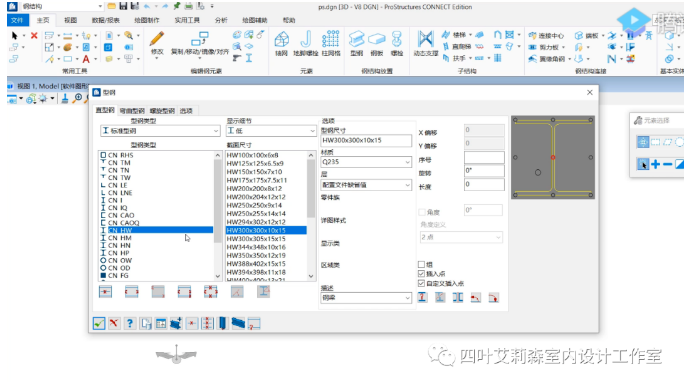The image size is (691, 382).
Task: Open the 钢结构 workflow dropdown in title bar
Action: pyautogui.click(x=100, y=6)
